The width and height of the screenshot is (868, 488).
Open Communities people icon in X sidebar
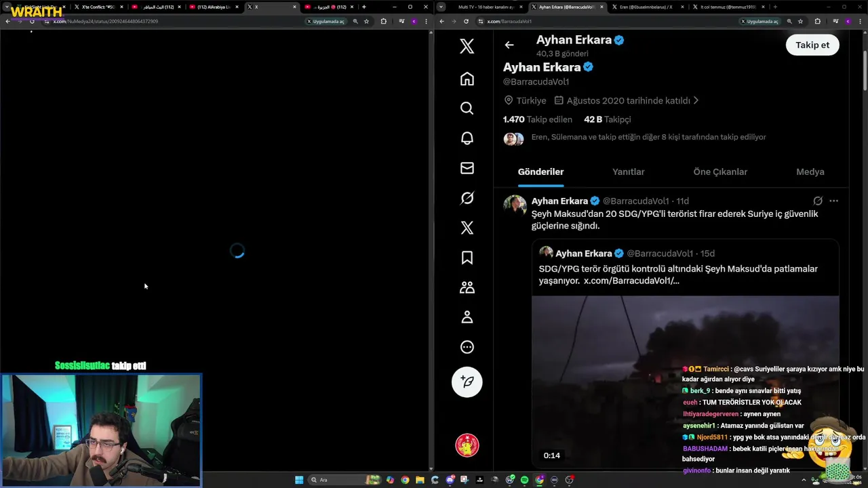pos(467,287)
